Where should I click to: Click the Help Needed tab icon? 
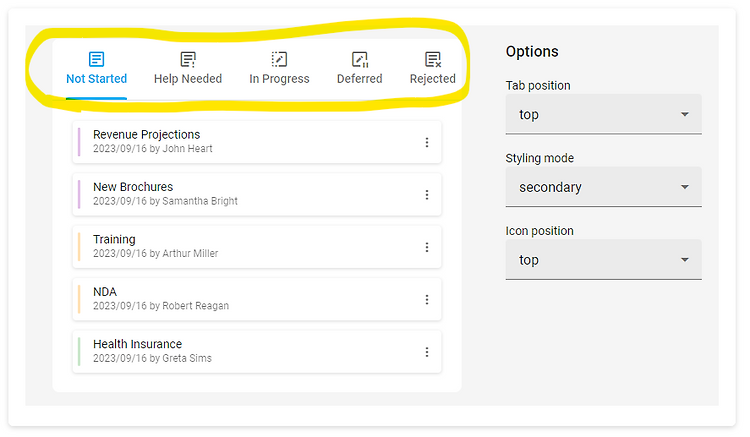[x=188, y=59]
